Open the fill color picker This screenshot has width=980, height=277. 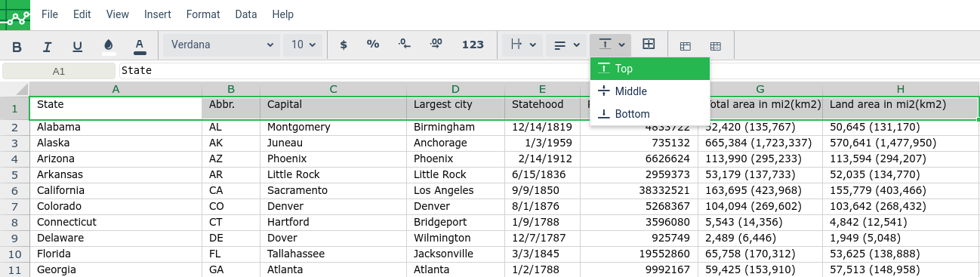(x=108, y=45)
